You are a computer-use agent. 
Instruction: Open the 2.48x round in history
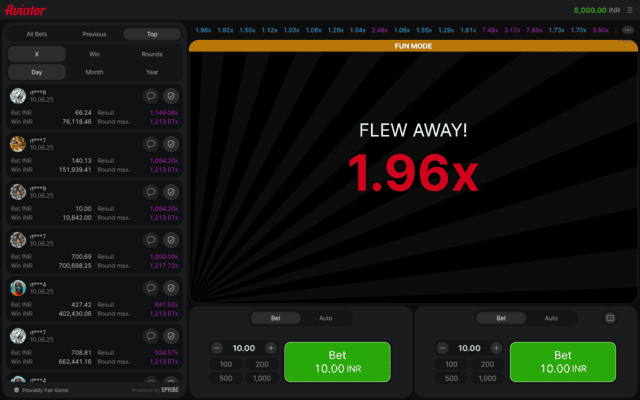tap(380, 30)
